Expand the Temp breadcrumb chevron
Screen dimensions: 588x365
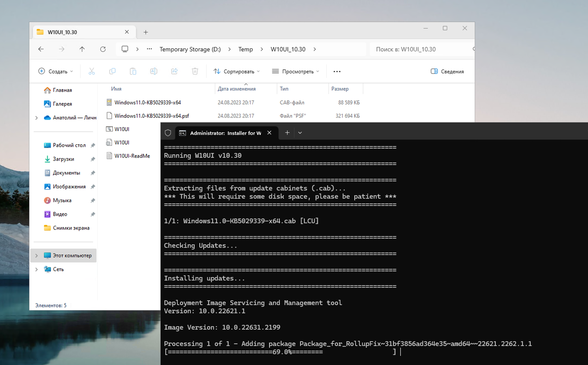pos(261,49)
